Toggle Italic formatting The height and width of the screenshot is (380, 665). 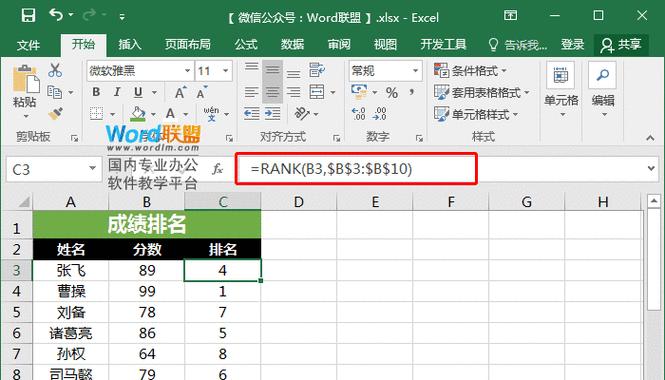tap(117, 92)
